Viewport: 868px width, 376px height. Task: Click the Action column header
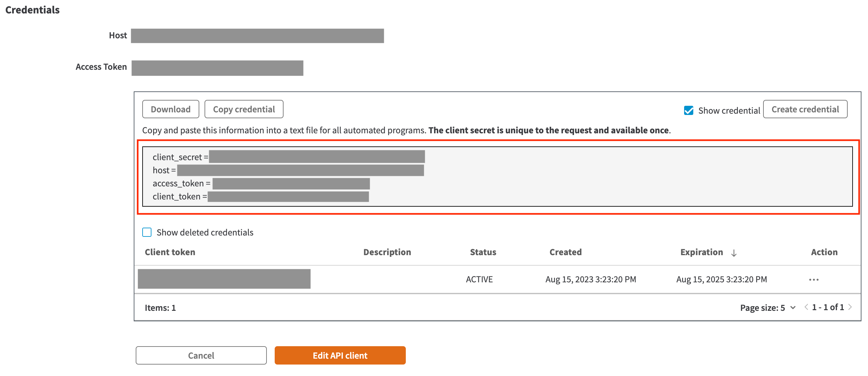pyautogui.click(x=824, y=252)
